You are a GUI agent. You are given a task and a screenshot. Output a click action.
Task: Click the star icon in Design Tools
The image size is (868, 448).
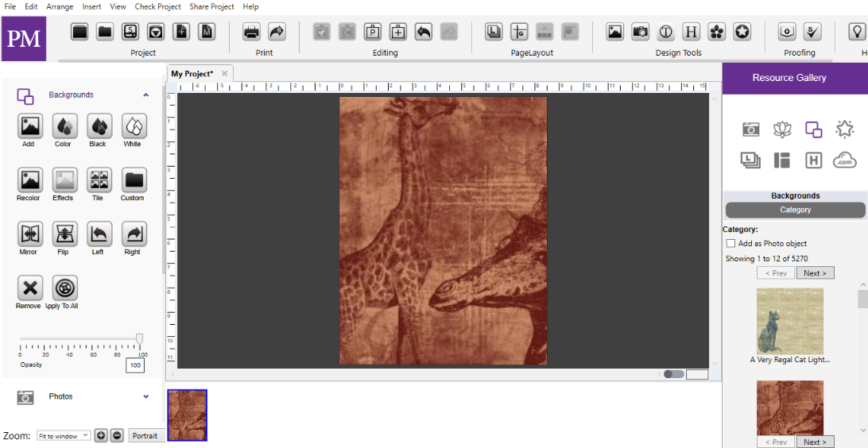point(742,32)
